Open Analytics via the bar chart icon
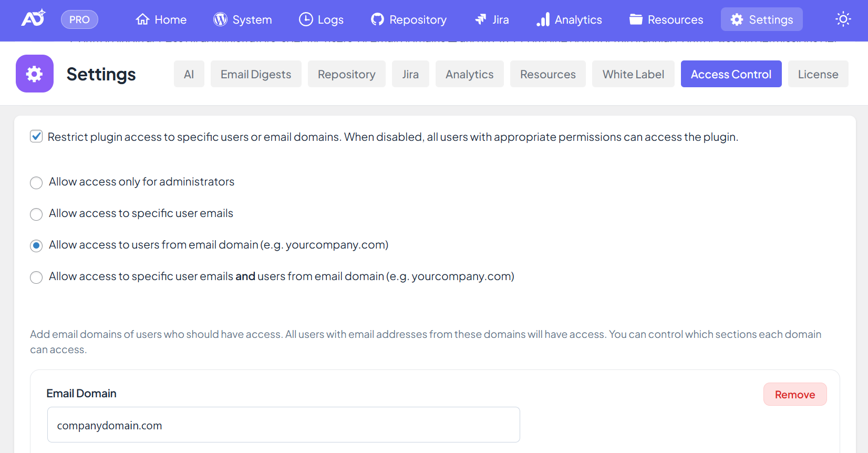 pos(543,19)
